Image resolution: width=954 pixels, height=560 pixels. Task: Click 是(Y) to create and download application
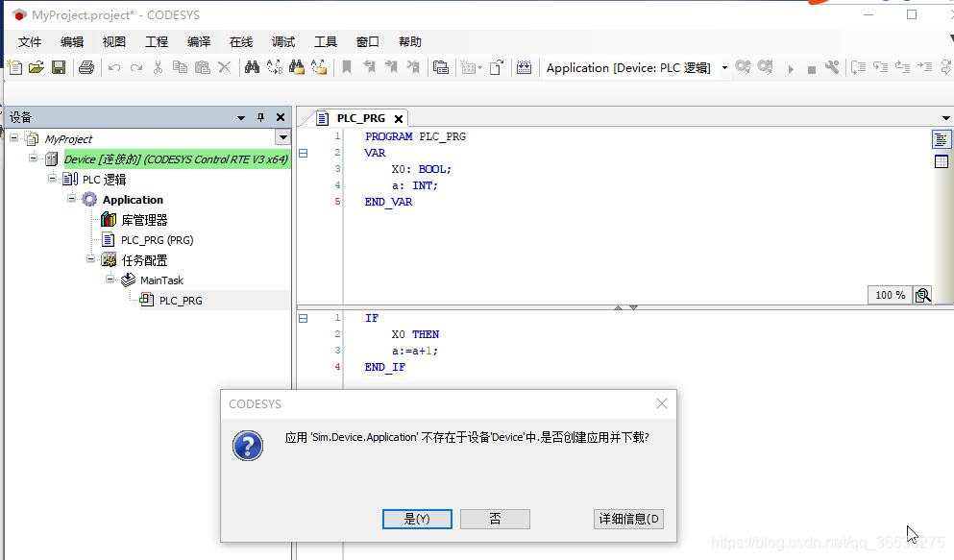[x=417, y=519]
